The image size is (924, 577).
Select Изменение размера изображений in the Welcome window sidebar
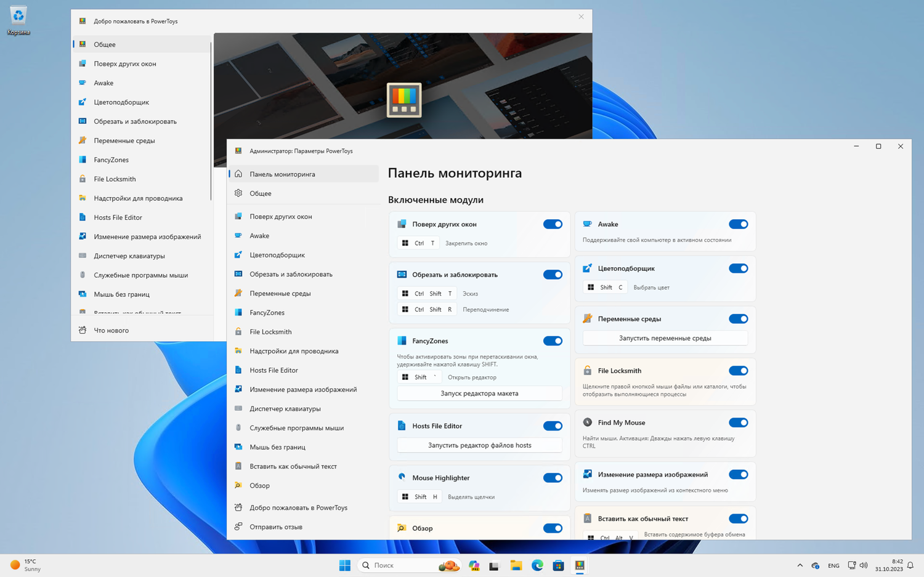pyautogui.click(x=142, y=236)
